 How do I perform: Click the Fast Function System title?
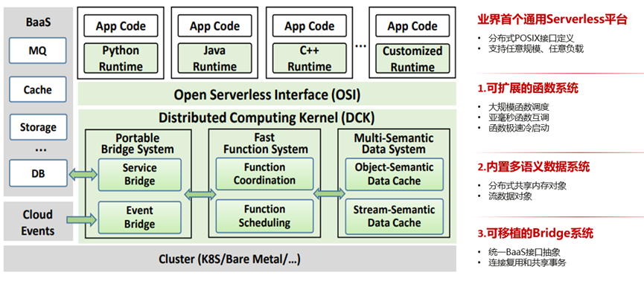(265, 143)
